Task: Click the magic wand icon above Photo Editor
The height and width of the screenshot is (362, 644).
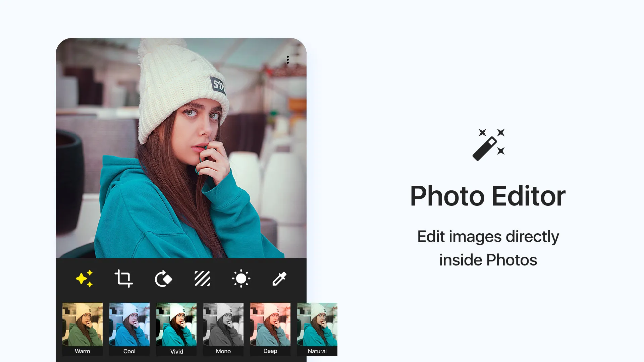Action: (489, 144)
